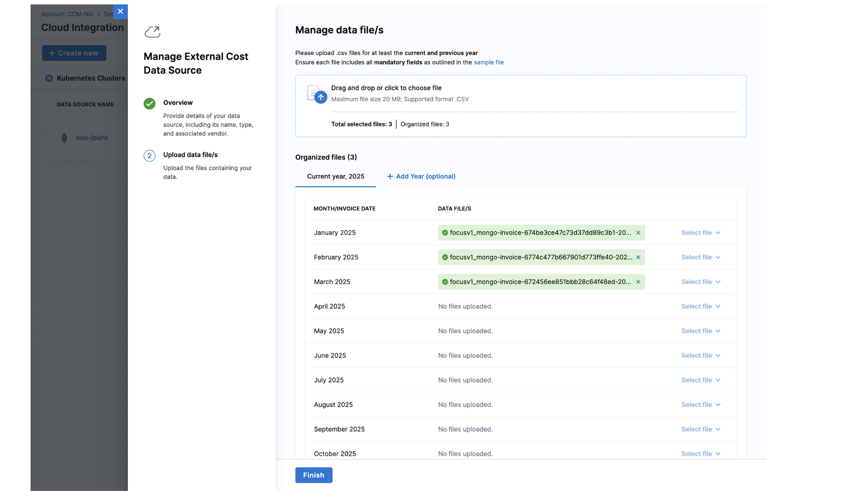Image resolution: width=844 pixels, height=504 pixels.
Task: Remove the January 2025 invoice file
Action: point(638,233)
